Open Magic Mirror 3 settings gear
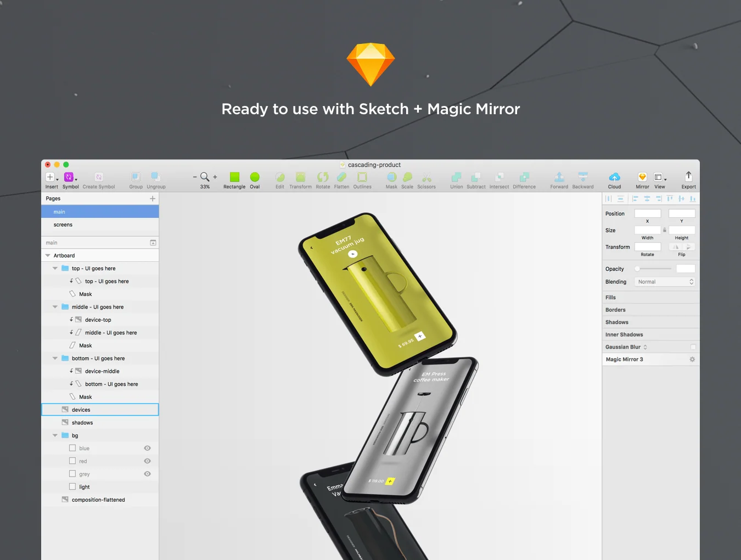The image size is (741, 560). [692, 360]
